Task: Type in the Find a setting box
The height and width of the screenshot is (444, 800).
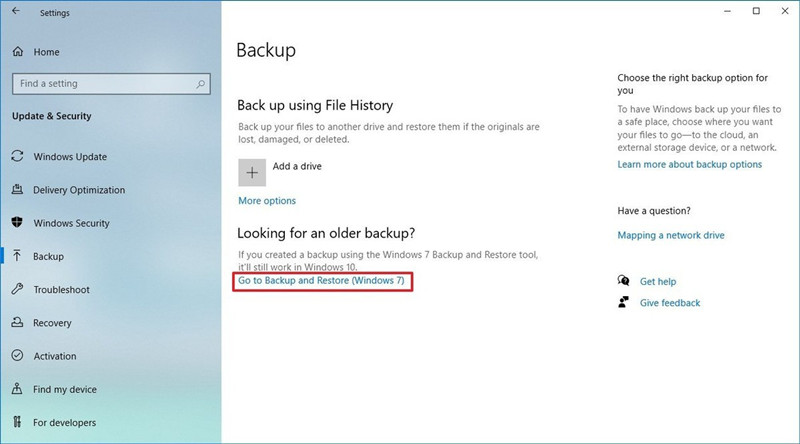Action: point(100,84)
